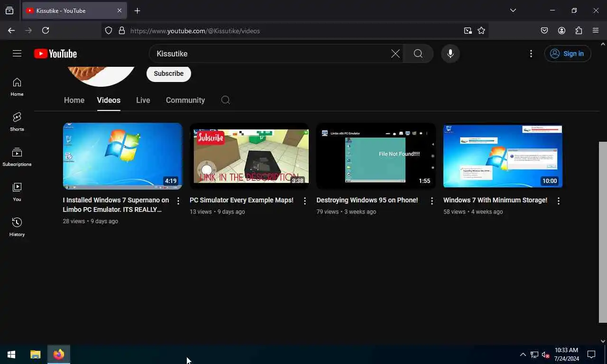Open options for Windows 7 Minimum Storage video
Screen dimensions: 607x364
coord(559,201)
